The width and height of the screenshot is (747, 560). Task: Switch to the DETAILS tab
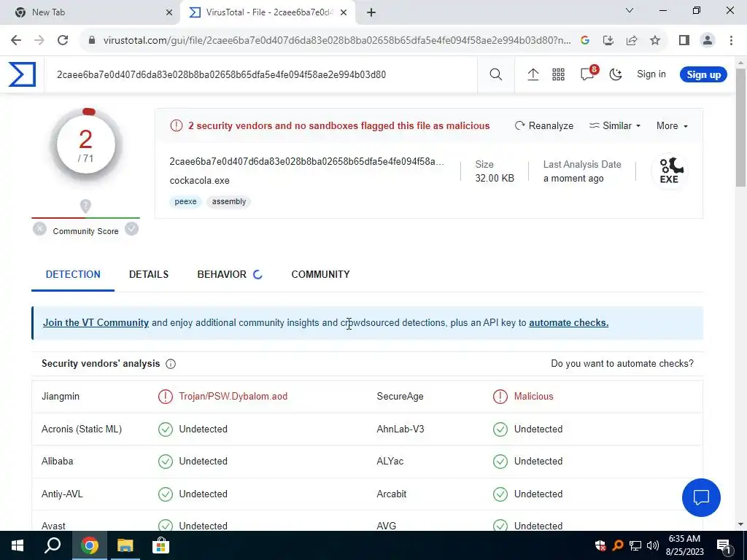point(149,274)
